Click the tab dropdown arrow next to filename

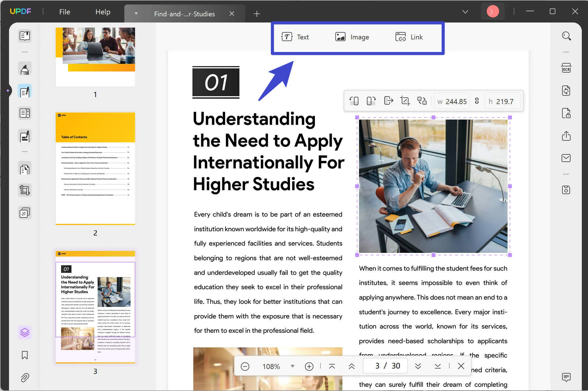point(136,14)
